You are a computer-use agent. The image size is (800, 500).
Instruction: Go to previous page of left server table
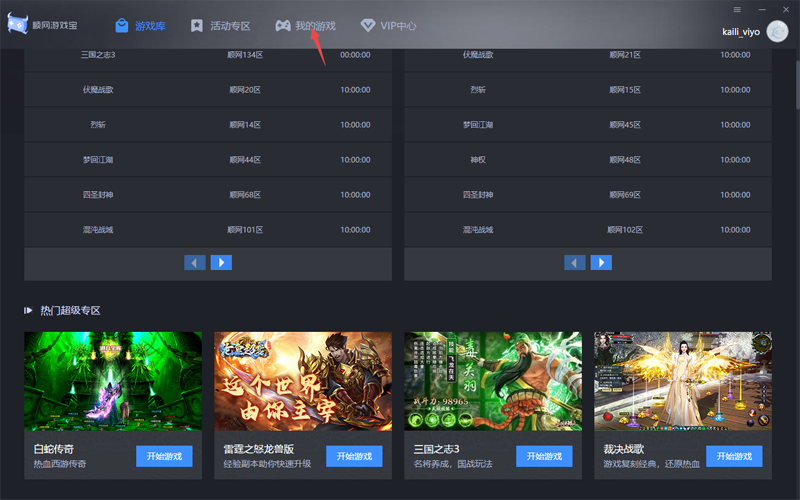[x=195, y=262]
